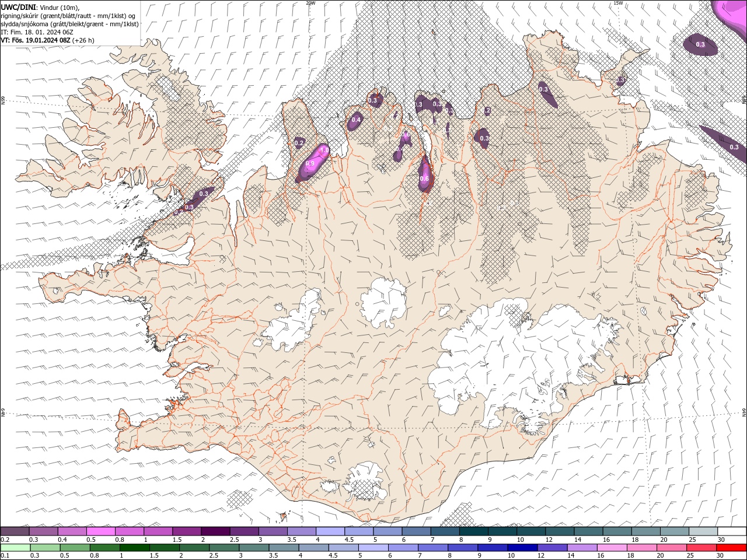Select the 'IT: Fim. 18. 01. 2024 06Z' line
The height and width of the screenshot is (560, 747).
point(37,32)
